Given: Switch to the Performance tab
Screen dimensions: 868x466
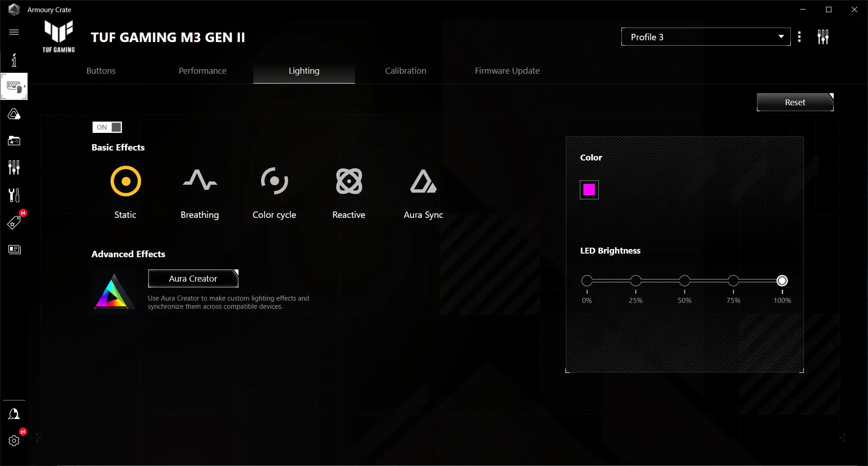Looking at the screenshot, I should coord(202,71).
